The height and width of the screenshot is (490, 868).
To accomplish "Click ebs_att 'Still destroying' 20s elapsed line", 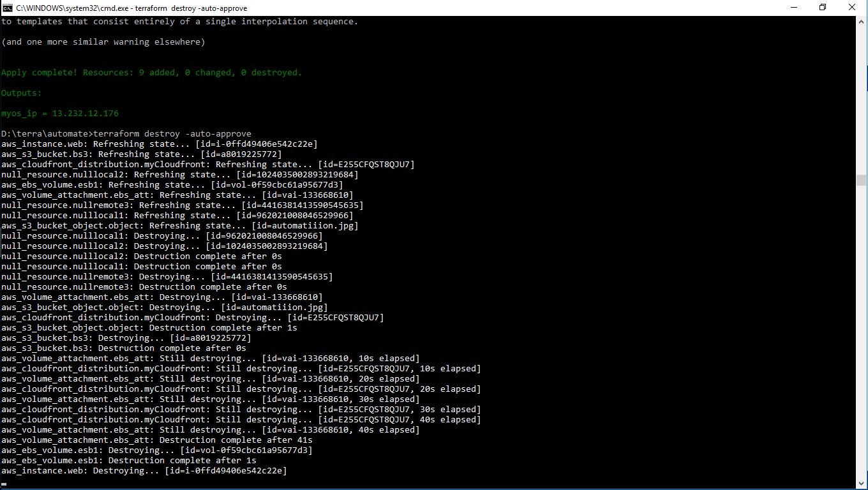I will 211,379.
